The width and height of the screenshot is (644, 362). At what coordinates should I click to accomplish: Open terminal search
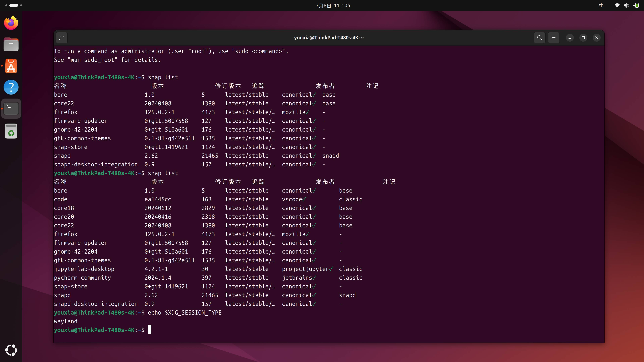(x=540, y=38)
